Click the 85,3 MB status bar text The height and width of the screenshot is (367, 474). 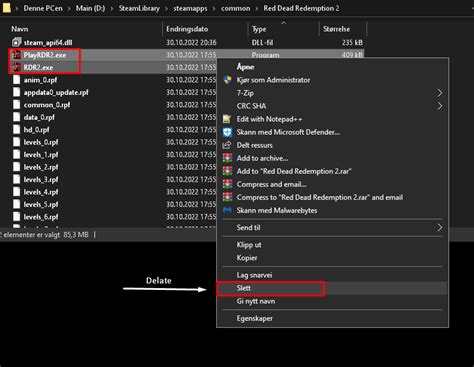tap(76, 235)
